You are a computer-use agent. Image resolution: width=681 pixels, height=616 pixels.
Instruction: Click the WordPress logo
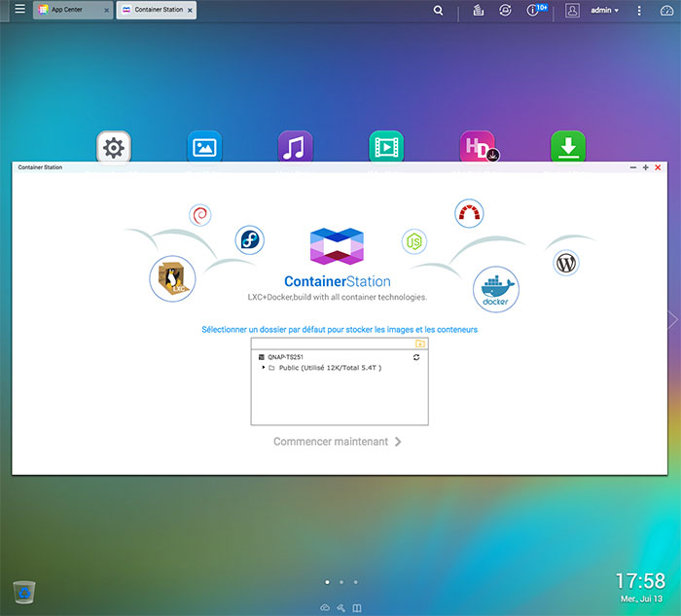pyautogui.click(x=566, y=263)
